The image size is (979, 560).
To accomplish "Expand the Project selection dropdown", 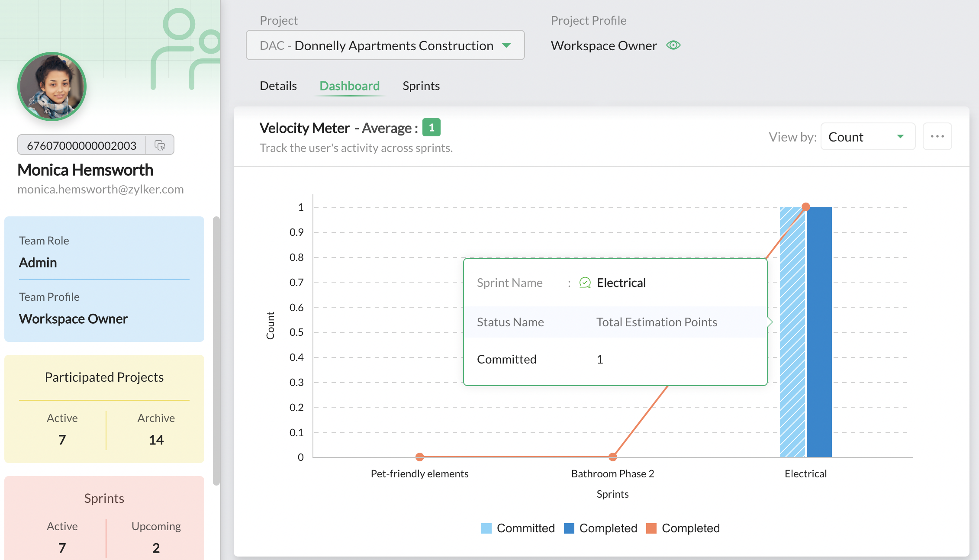I will pyautogui.click(x=385, y=45).
